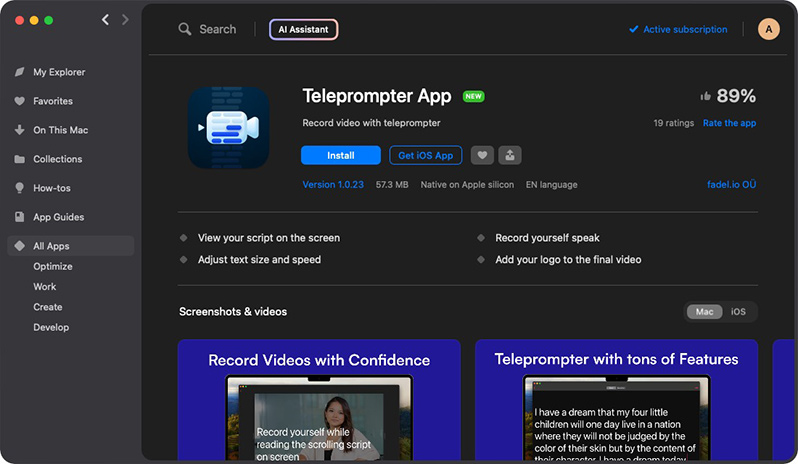Click the Collections folder icon
The height and width of the screenshot is (464, 798).
tap(19, 159)
